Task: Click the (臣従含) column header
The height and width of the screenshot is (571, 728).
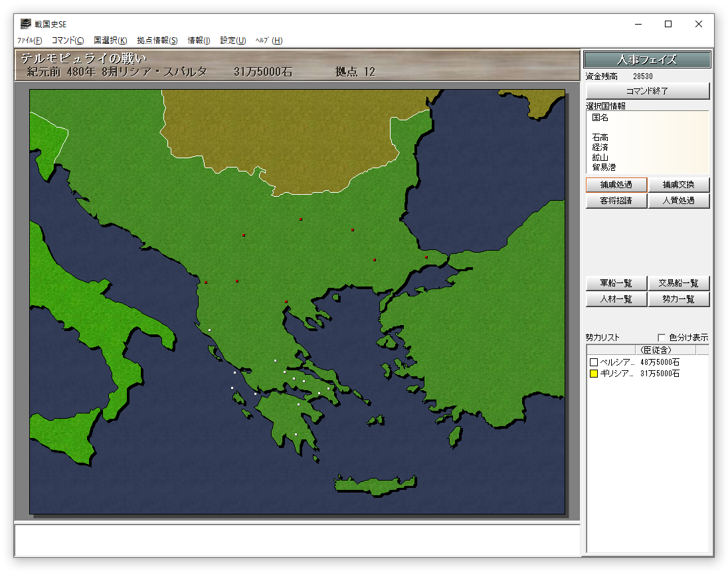Action: click(655, 350)
